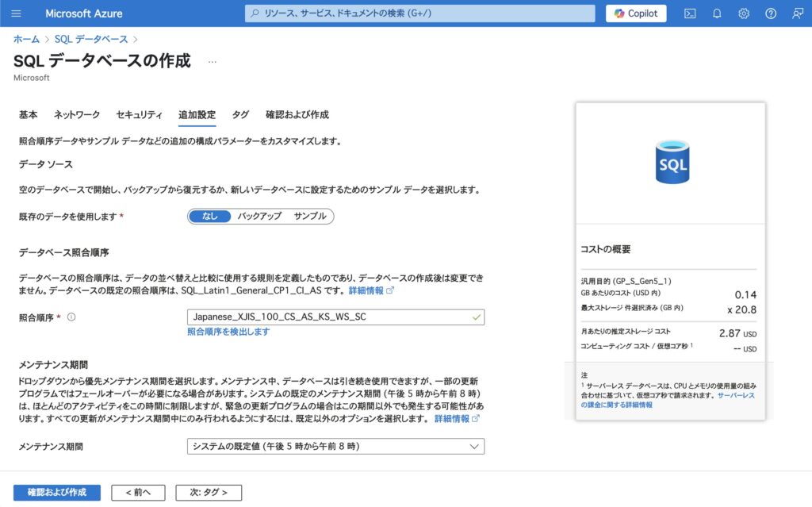Image resolution: width=812 pixels, height=507 pixels.
Task: Open the help question mark icon
Action: 771,13
